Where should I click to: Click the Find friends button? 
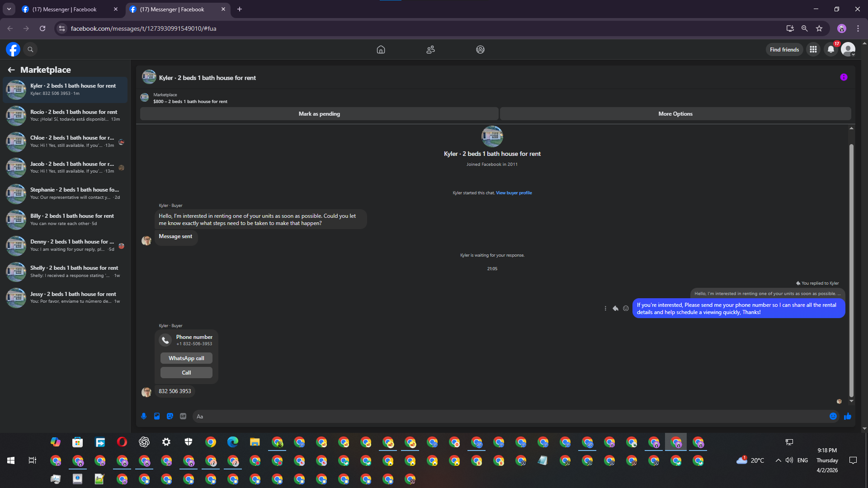click(784, 50)
